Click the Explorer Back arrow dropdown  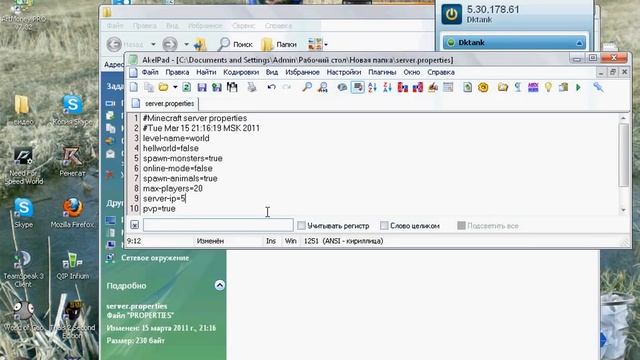pyautogui.click(x=153, y=44)
